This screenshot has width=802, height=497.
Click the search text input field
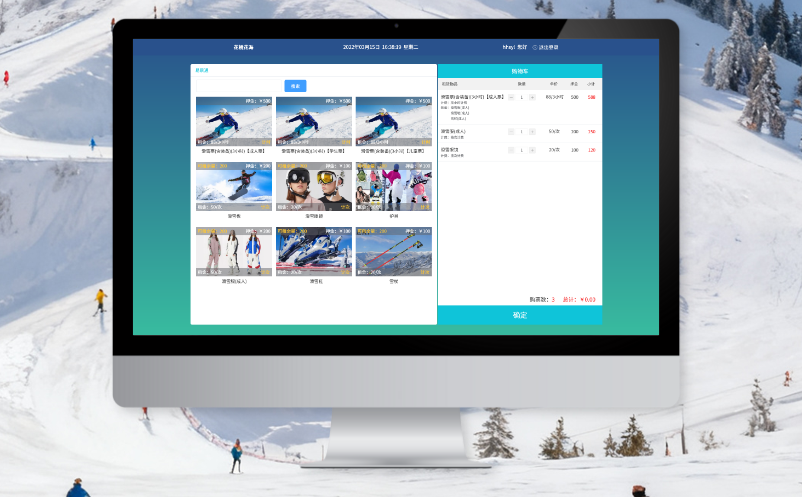pos(239,86)
